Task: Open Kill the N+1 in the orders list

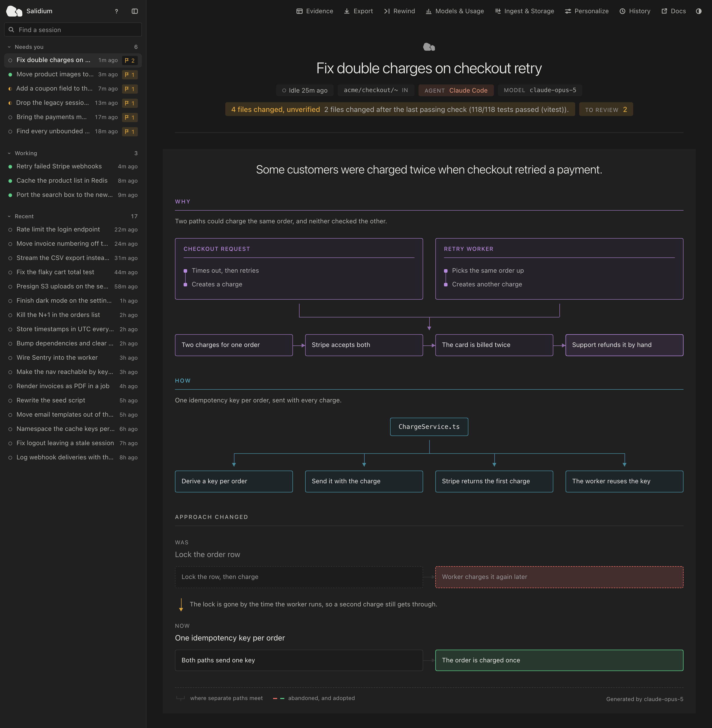Action: (73, 315)
